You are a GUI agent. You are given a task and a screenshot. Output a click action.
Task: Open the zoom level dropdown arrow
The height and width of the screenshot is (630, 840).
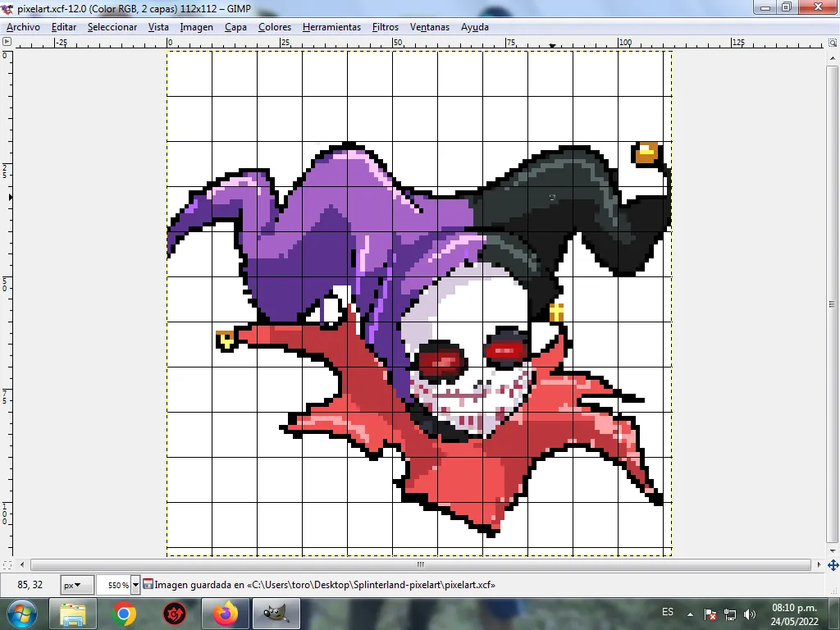point(135,585)
